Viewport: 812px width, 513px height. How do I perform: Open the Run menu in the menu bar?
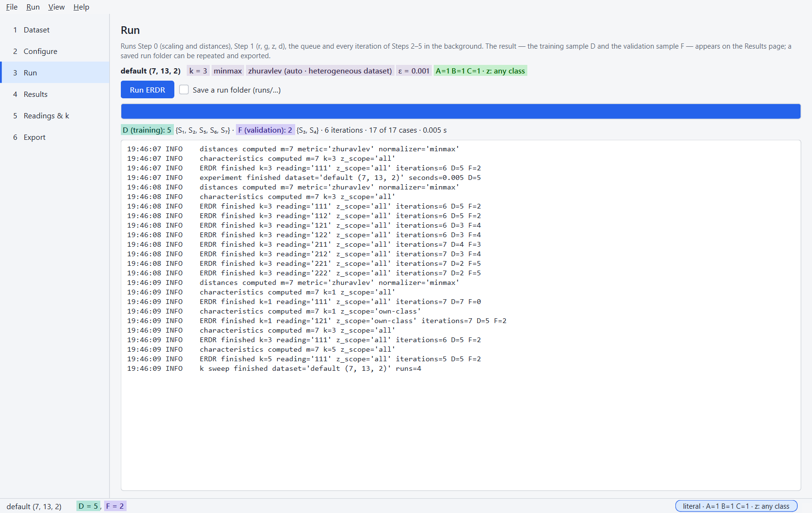click(x=33, y=7)
